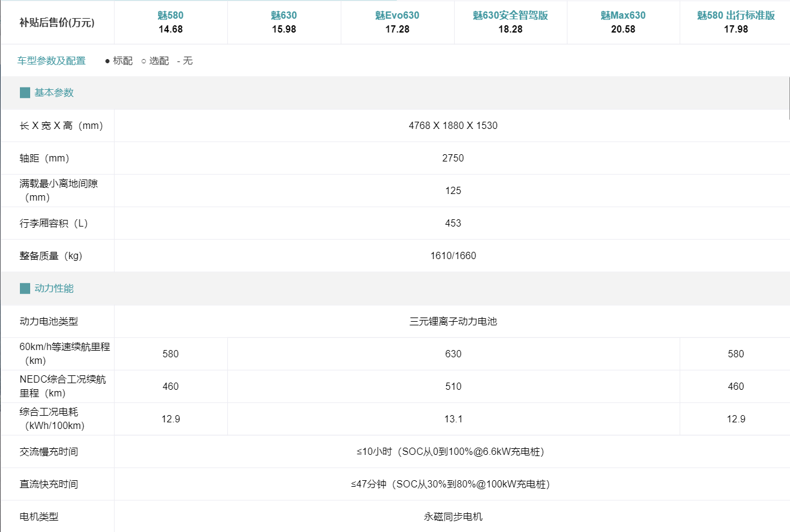Click the dash 无 legend marker

177,61
